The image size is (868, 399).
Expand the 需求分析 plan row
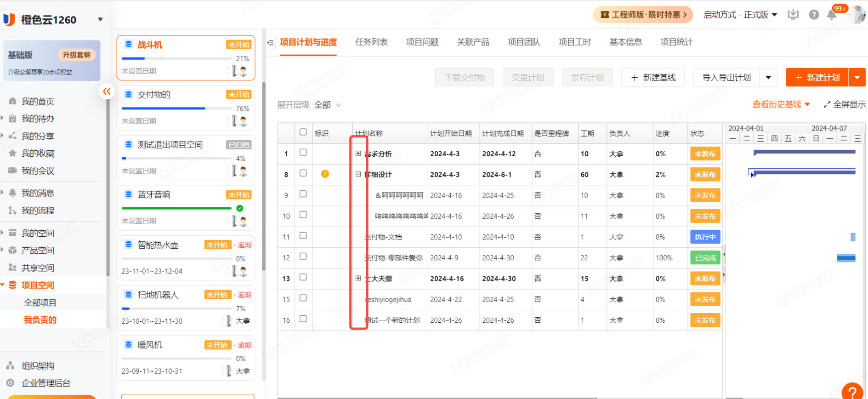(358, 154)
